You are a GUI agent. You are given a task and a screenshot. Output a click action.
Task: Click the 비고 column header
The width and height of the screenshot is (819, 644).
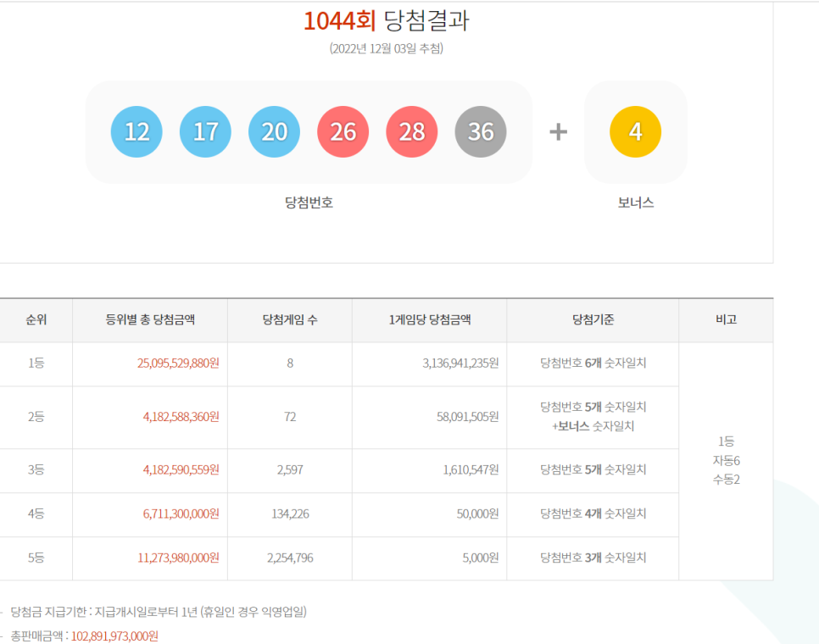(726, 320)
